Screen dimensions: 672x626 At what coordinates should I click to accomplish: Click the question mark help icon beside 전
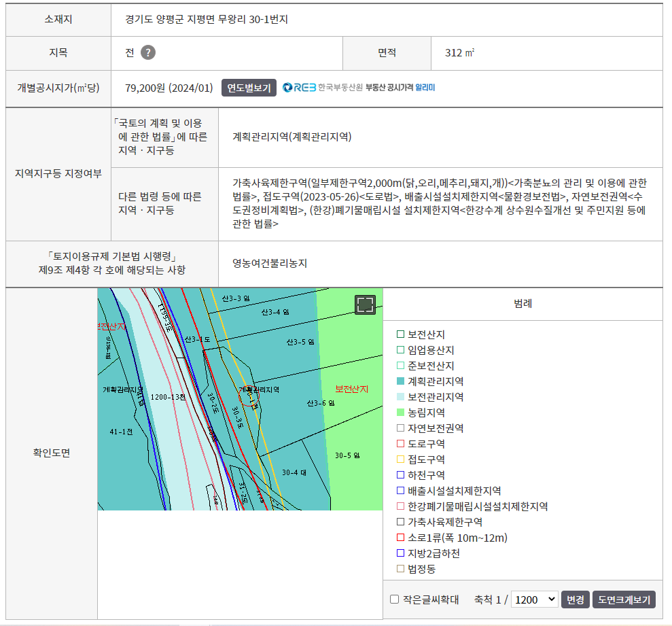coord(148,53)
